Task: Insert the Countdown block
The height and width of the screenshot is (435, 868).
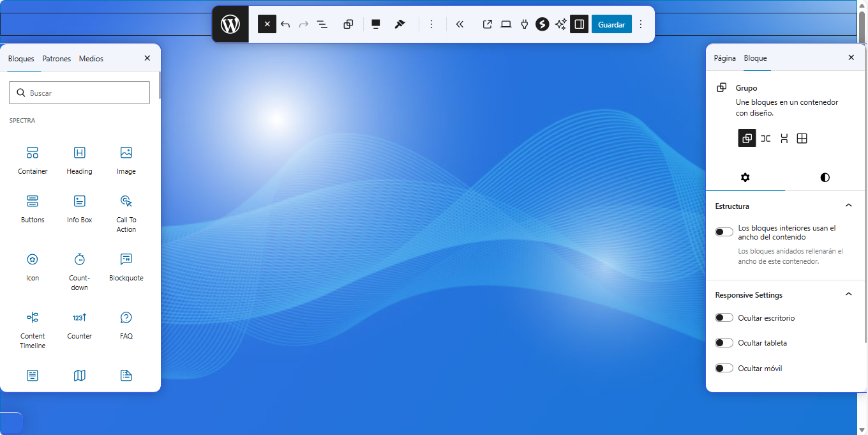Action: 79,271
